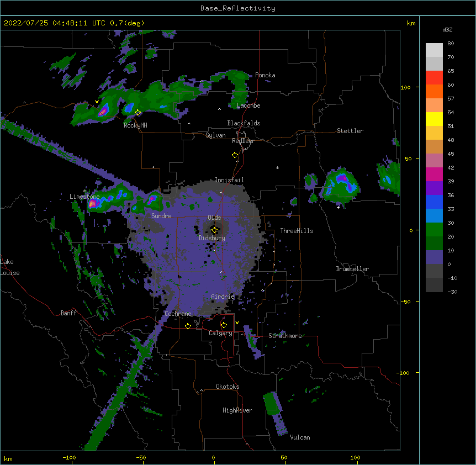Click the Airdrie city label
This screenshot has width=476, height=465.
[x=223, y=297]
